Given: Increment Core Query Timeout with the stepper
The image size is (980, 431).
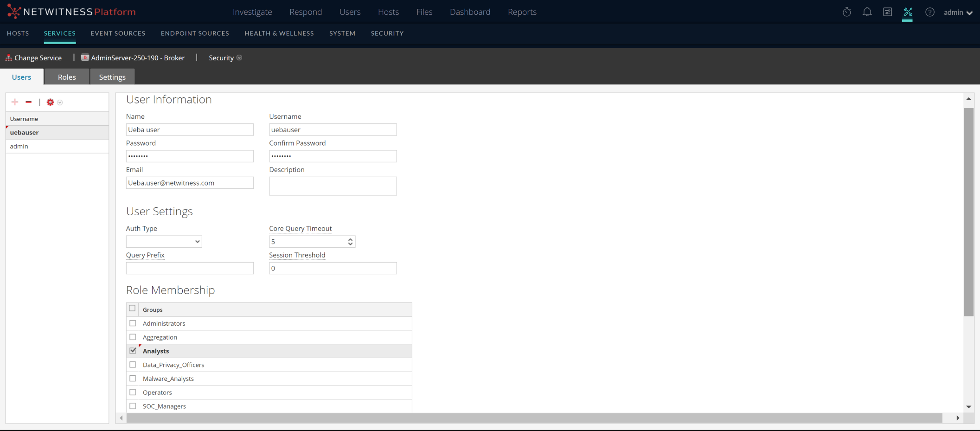Looking at the screenshot, I should [x=350, y=239].
